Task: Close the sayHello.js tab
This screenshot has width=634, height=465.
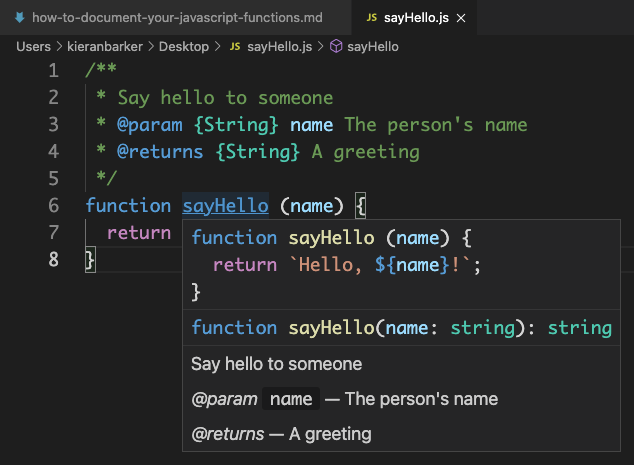Action: click(x=461, y=18)
